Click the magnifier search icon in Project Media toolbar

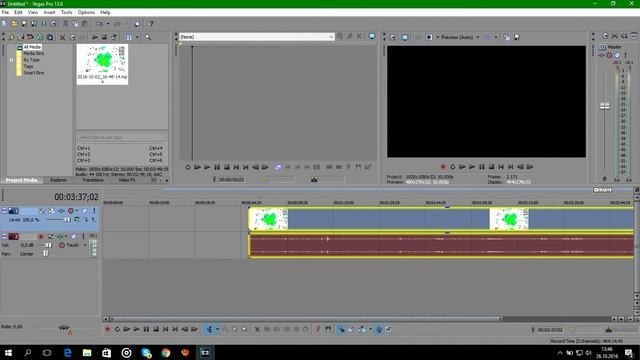(148, 37)
